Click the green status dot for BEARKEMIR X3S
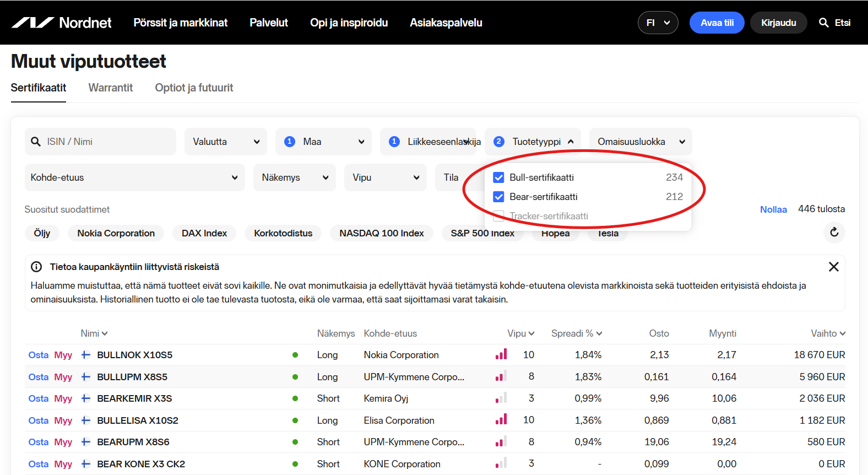Image resolution: width=868 pixels, height=475 pixels. 295,398
